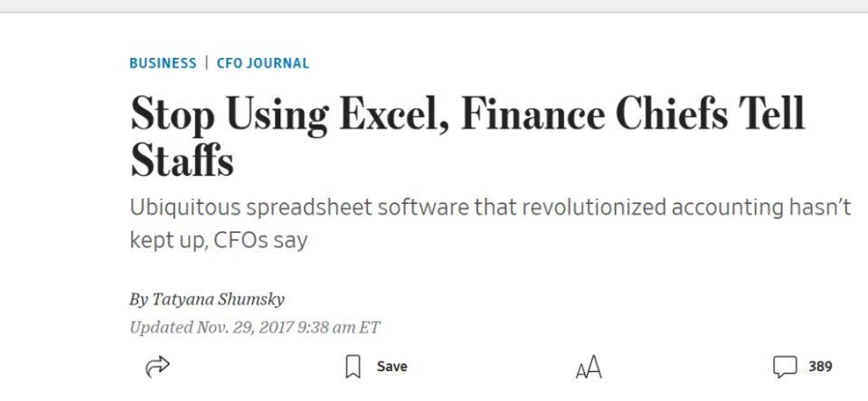Open text size AA control
The image size is (868, 401).
coord(589,368)
